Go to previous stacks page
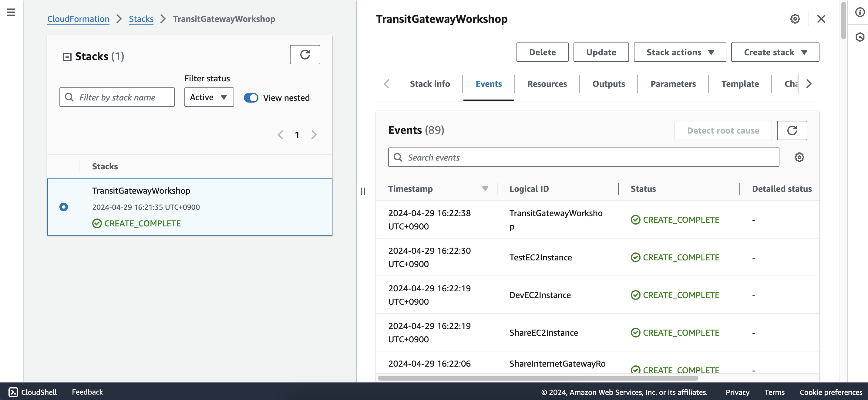The height and width of the screenshot is (400, 868). point(280,135)
